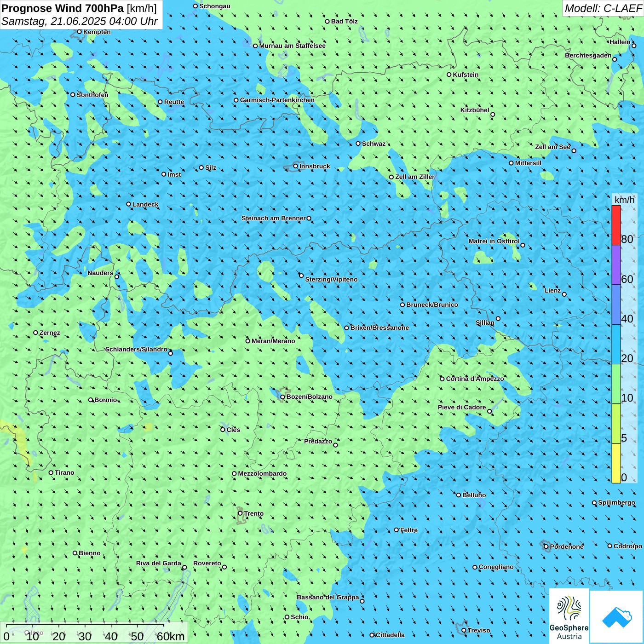This screenshot has height=644, width=644.
Task: Click the 'Nauders' label
Action: pos(100,273)
